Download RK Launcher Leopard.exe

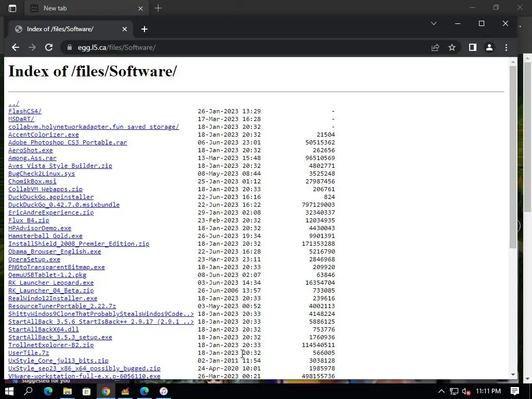pos(51,283)
